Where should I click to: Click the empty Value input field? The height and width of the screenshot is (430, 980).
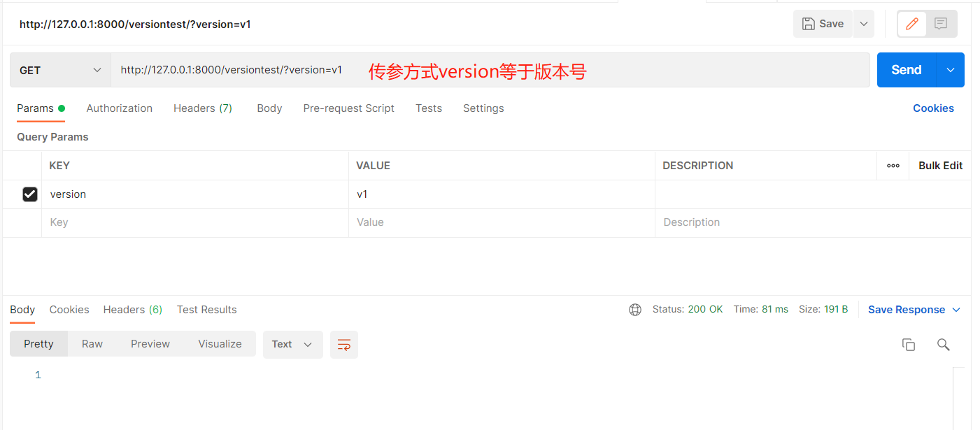(x=502, y=222)
